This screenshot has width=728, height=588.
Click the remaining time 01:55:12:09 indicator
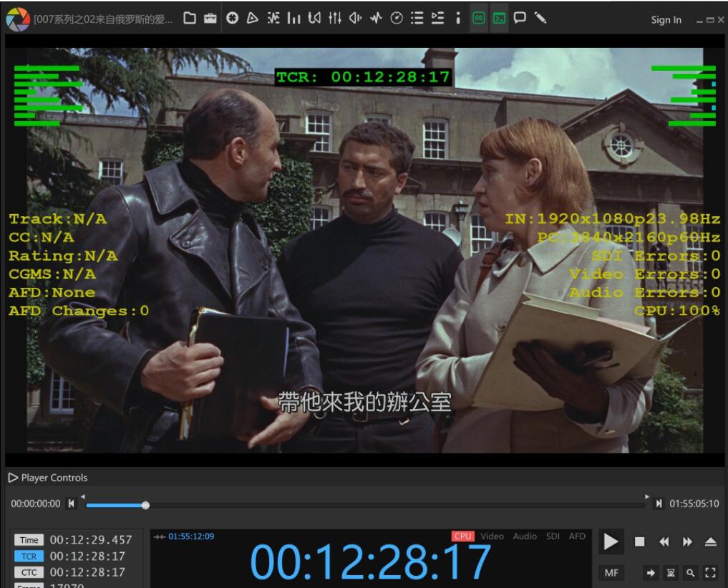tap(191, 536)
